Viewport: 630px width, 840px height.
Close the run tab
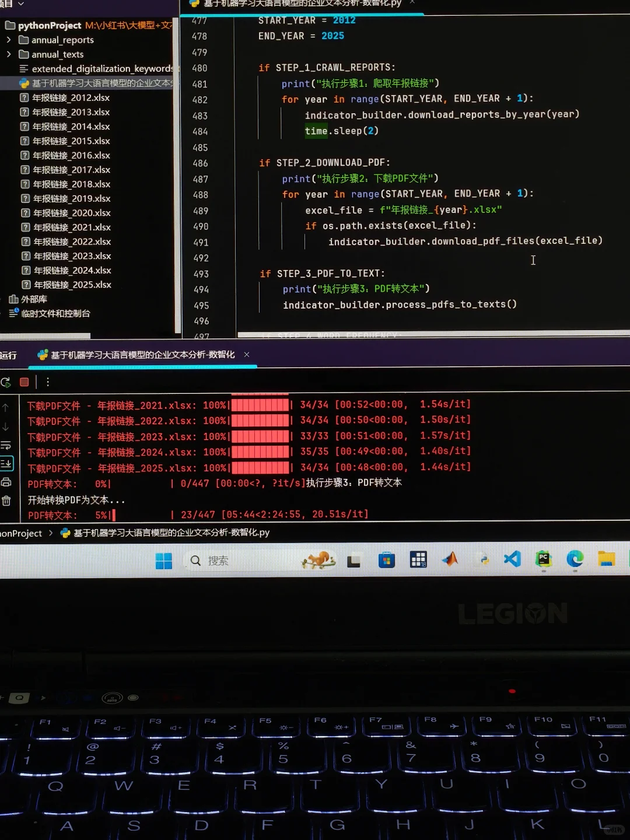tap(247, 355)
